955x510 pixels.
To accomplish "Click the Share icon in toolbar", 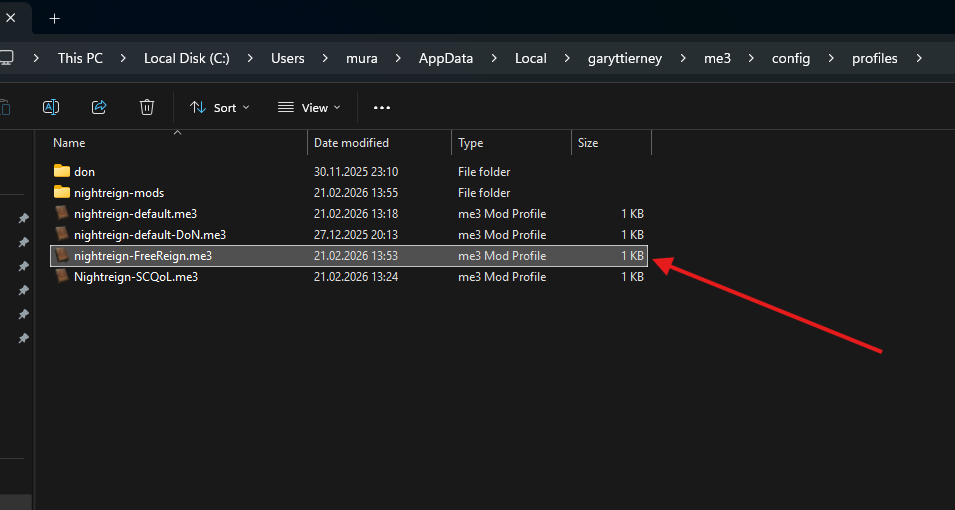I will (99, 107).
